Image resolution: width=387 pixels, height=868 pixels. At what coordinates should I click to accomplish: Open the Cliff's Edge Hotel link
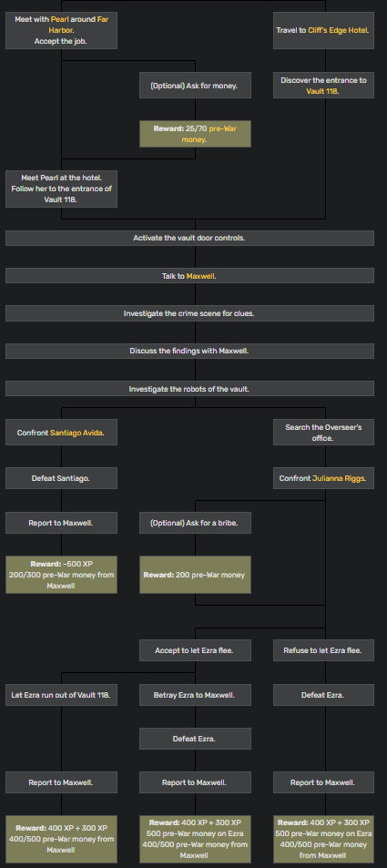[338, 30]
